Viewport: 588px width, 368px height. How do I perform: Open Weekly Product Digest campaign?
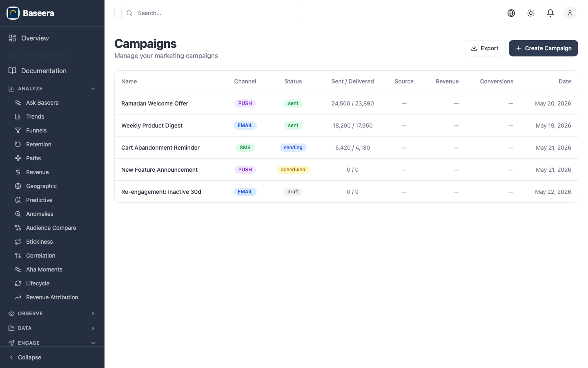(152, 126)
